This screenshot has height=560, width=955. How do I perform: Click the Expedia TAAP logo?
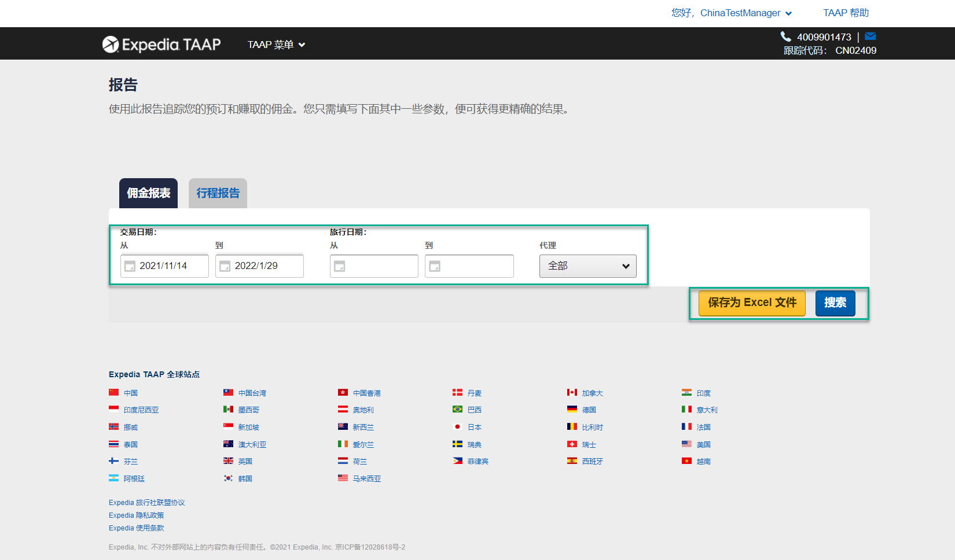[161, 45]
